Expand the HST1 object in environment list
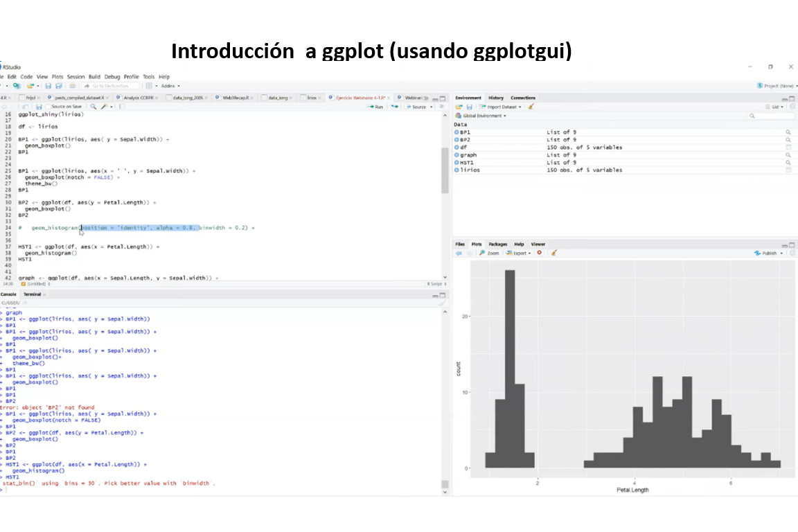Viewport: 798px width, 532px height. click(457, 162)
